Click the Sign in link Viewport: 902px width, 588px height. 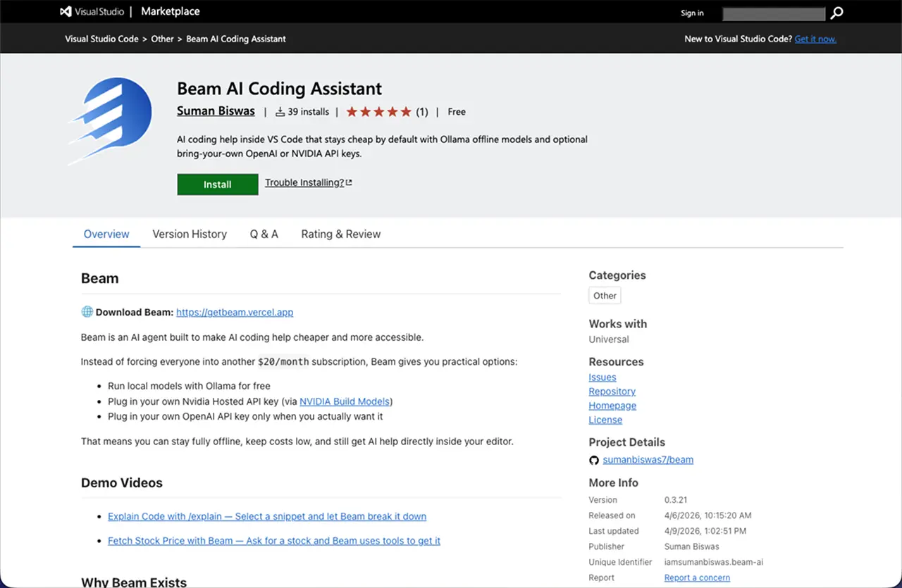point(692,13)
